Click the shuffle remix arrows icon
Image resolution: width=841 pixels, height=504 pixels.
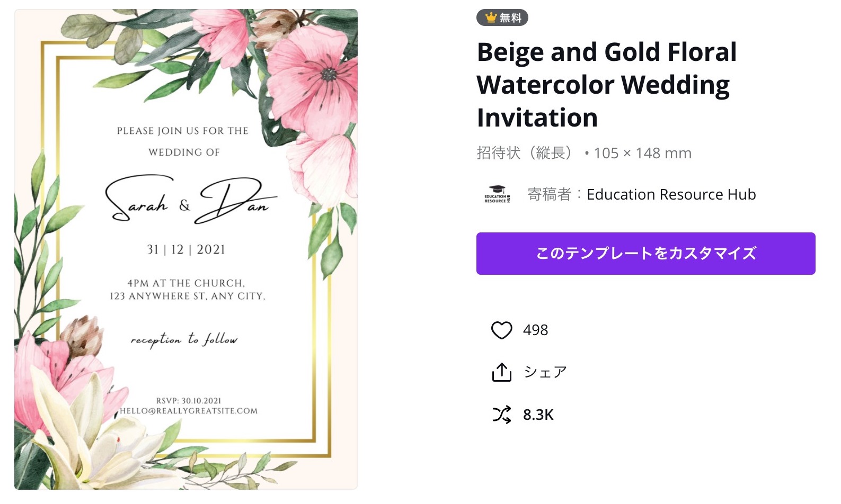pos(501,415)
